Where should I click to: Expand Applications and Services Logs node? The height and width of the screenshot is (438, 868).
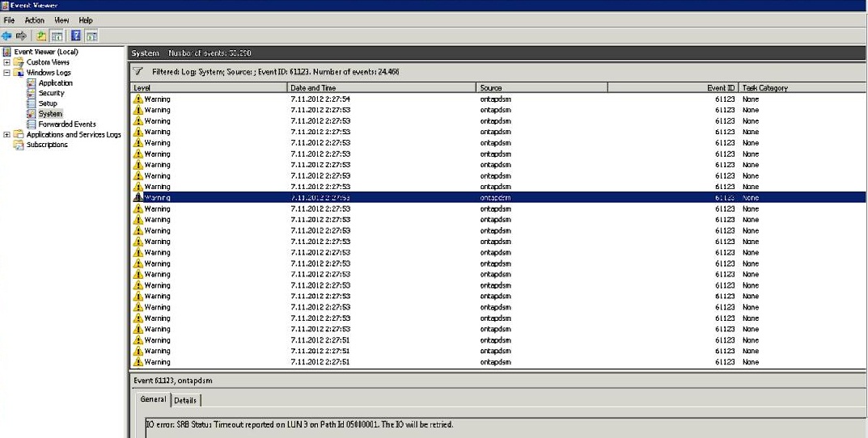(x=7, y=135)
